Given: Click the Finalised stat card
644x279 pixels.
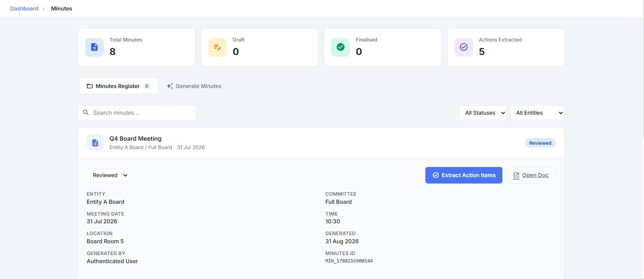Looking at the screenshot, I should (x=382, y=47).
